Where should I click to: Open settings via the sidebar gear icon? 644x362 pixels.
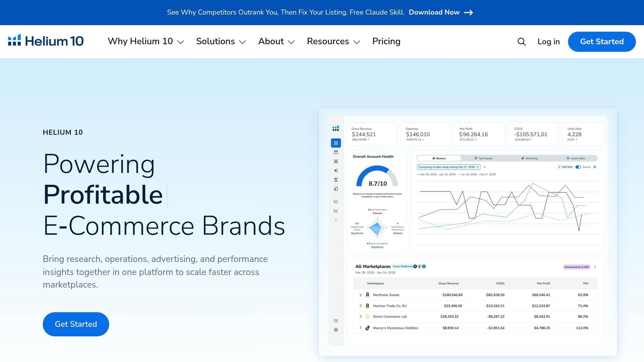click(x=336, y=330)
